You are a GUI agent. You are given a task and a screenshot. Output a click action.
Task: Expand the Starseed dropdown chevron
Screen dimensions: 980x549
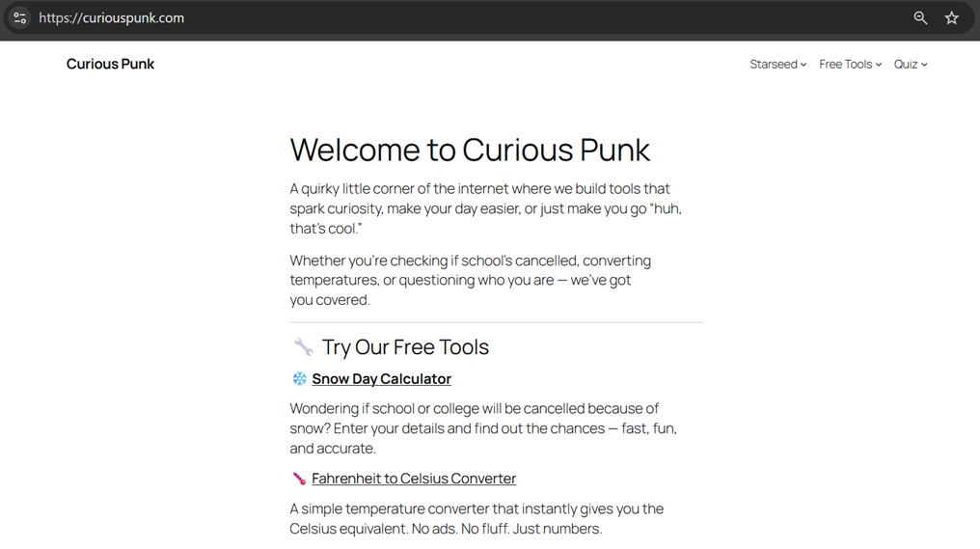803,65
